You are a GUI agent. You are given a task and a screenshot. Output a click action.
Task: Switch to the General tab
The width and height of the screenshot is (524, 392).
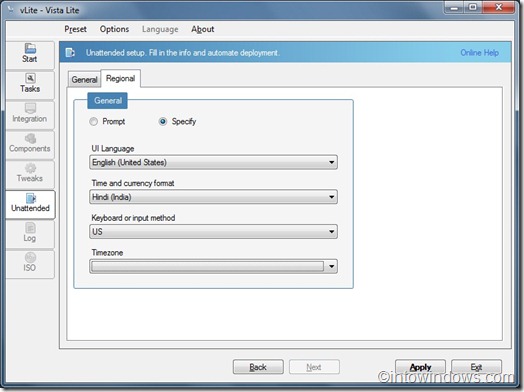click(x=84, y=80)
